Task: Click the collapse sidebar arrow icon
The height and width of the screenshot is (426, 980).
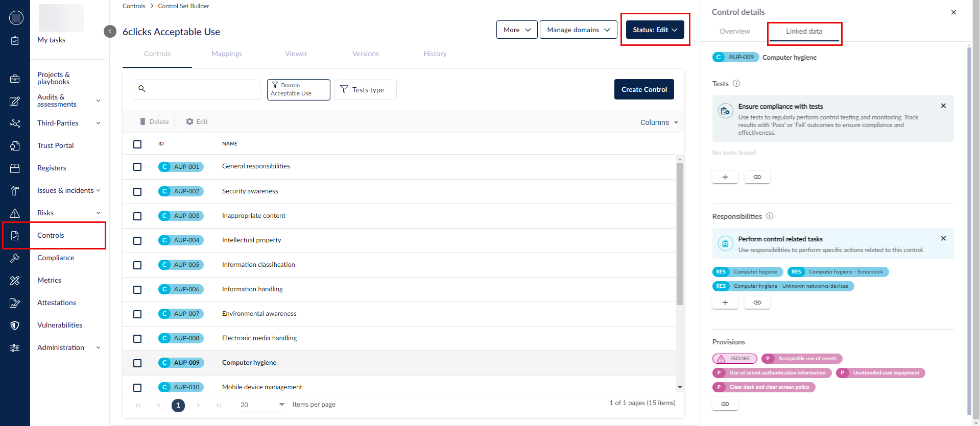Action: tap(110, 32)
